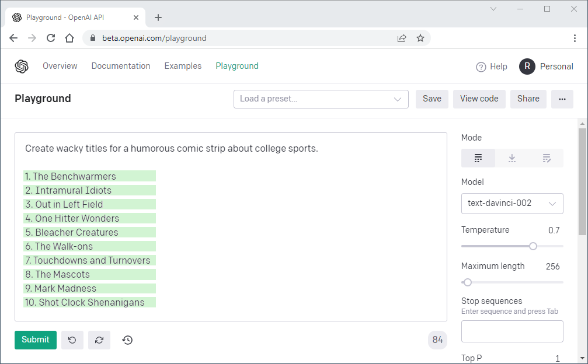Click the padlock site info icon
This screenshot has width=588, height=364.
coord(93,38)
